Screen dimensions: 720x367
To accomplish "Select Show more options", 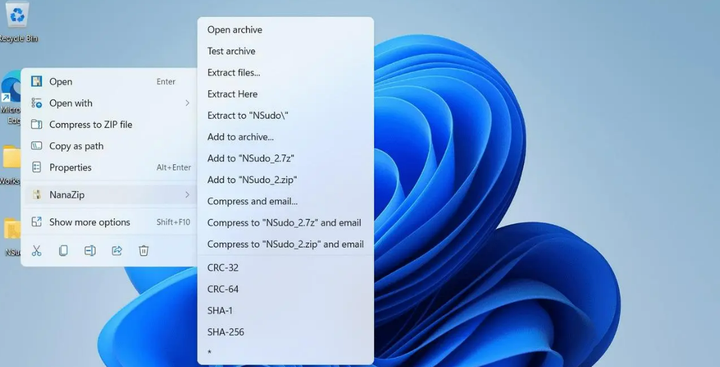I will tap(109, 222).
